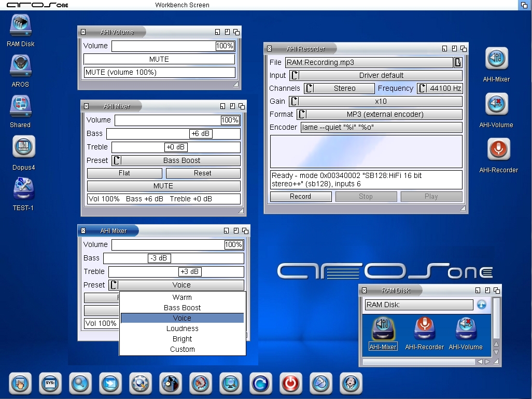Launch the Dopus4 desktop icon
The image size is (532, 399).
click(24, 147)
